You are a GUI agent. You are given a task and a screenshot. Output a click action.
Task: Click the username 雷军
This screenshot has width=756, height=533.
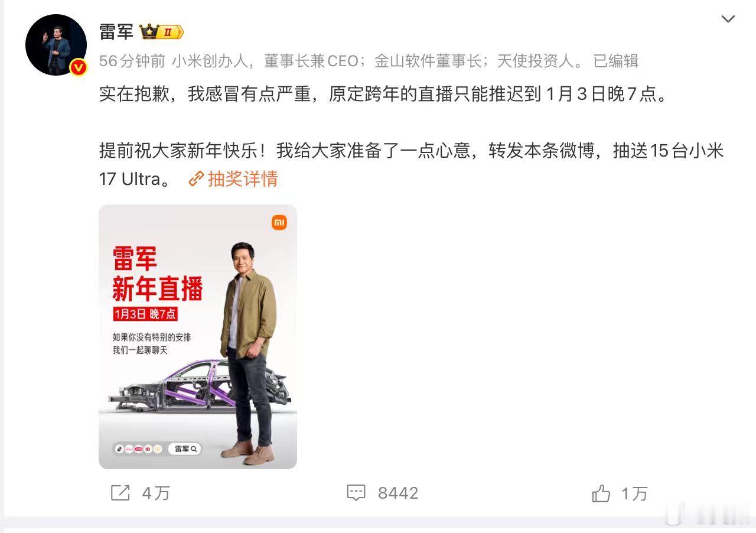[x=116, y=32]
